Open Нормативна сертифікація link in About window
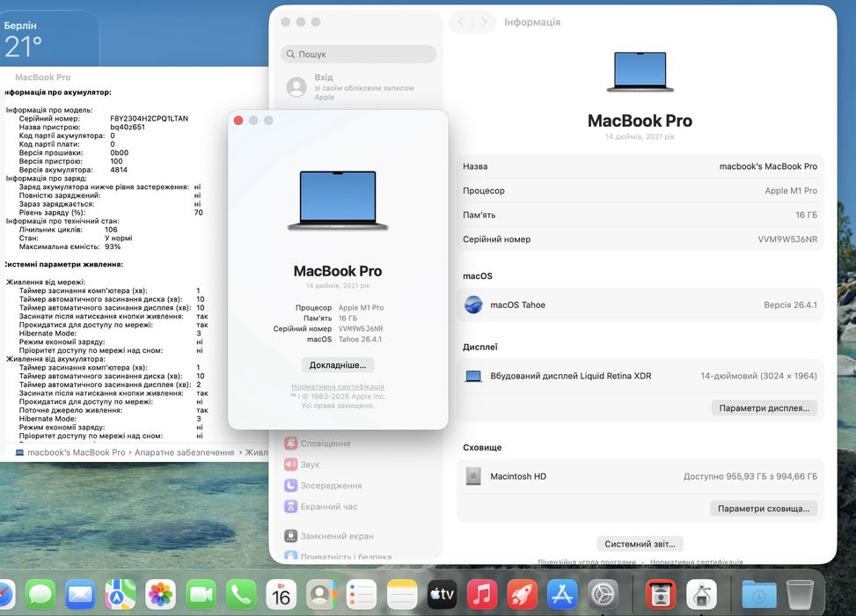 [x=338, y=386]
